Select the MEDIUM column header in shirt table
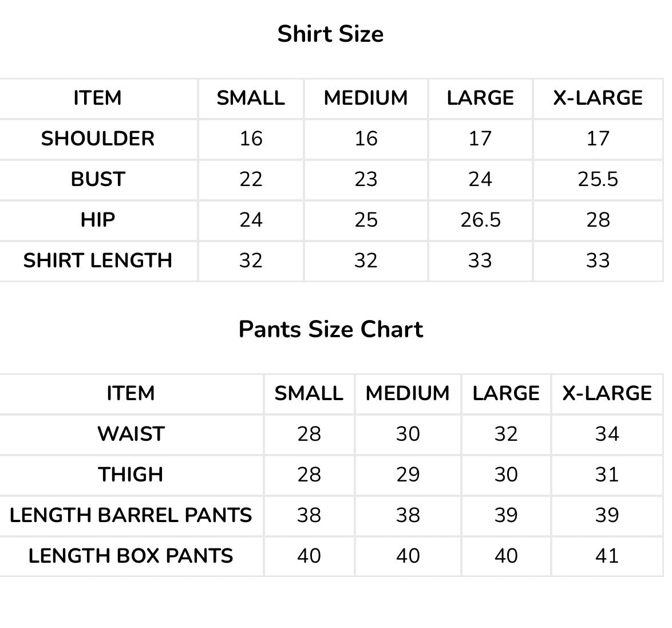The height and width of the screenshot is (628, 672). click(x=366, y=98)
